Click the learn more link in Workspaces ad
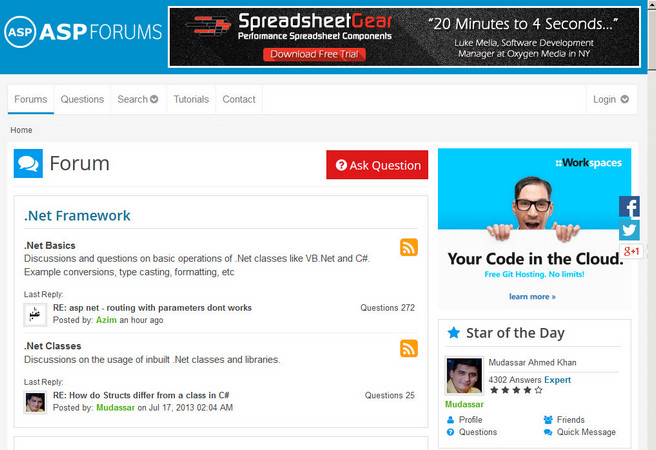Screen dimensions: 656x450 click(532, 297)
